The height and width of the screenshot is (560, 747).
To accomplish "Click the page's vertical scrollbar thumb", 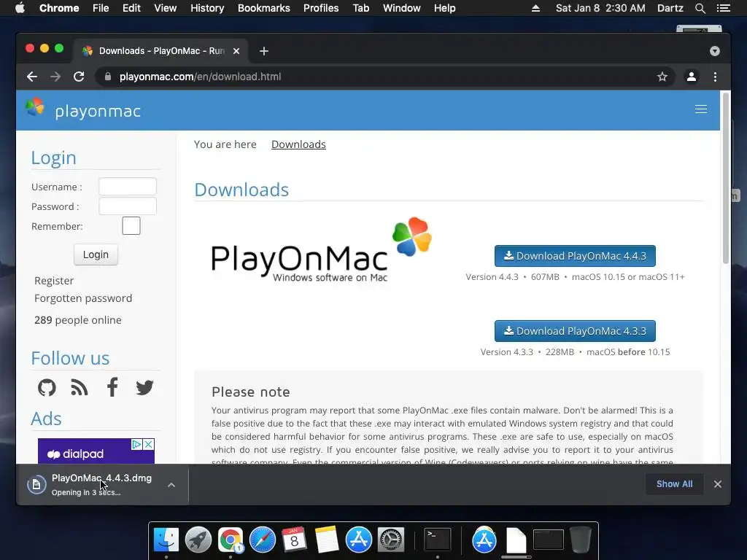I will [726, 178].
